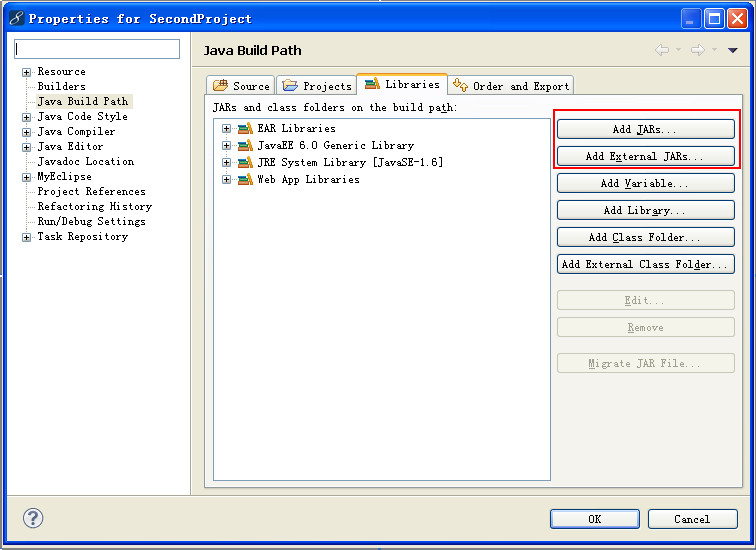Click the help question mark icon

click(33, 518)
